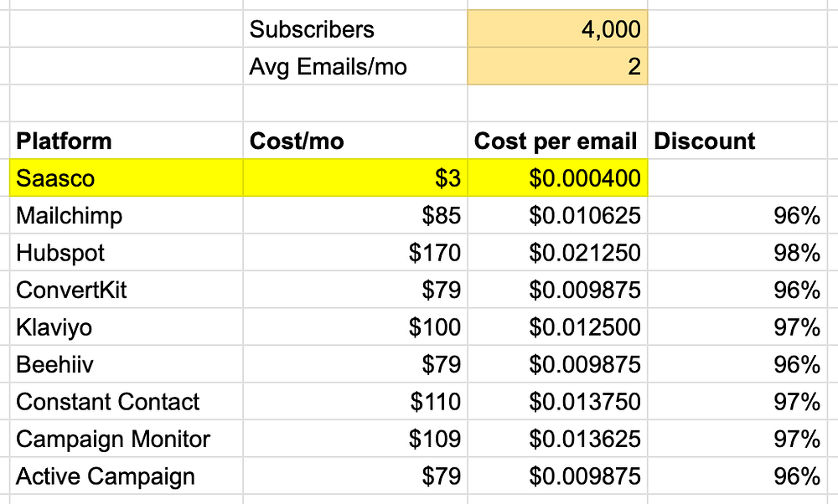Select the $110 Constant Contact cost cell
The width and height of the screenshot is (838, 504).
[x=355, y=402]
